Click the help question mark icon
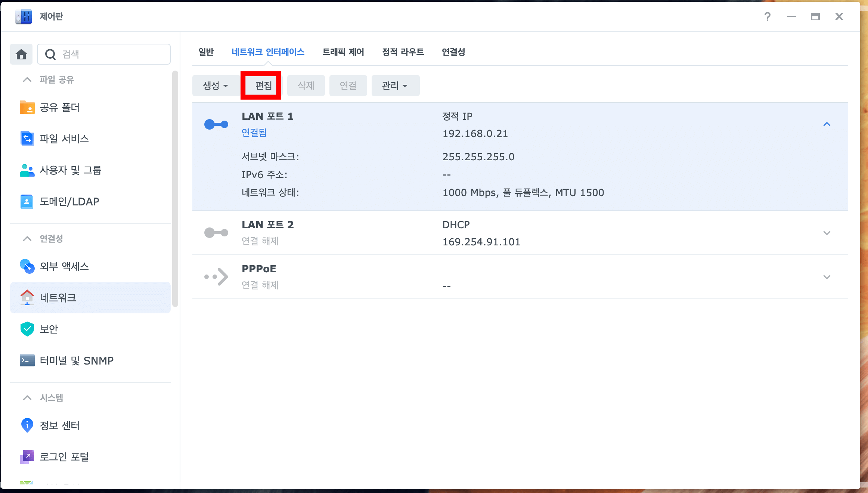 point(768,16)
